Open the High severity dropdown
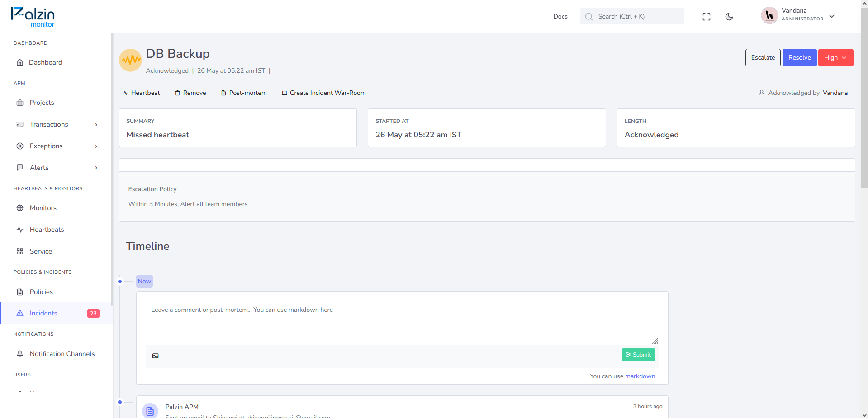 (x=835, y=57)
